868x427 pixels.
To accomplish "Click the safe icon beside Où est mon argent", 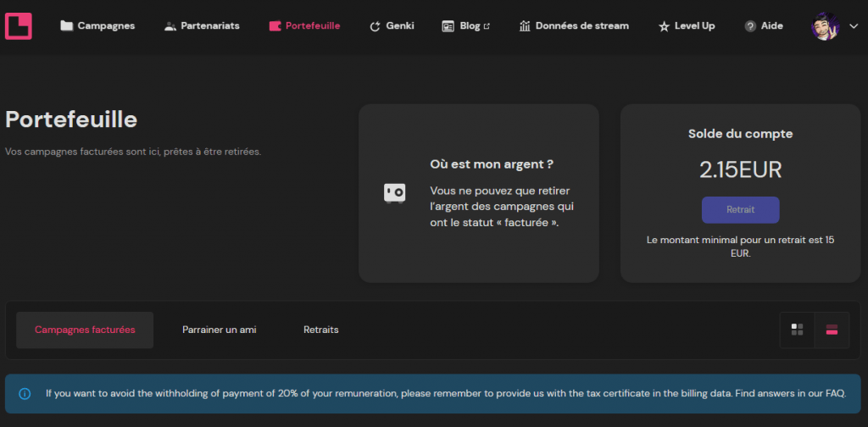I will pyautogui.click(x=394, y=193).
